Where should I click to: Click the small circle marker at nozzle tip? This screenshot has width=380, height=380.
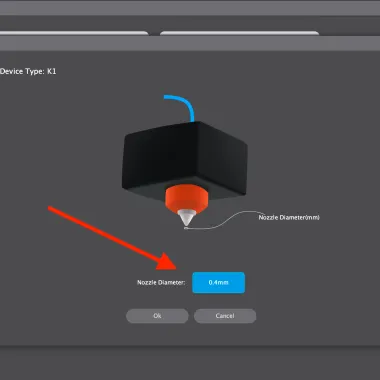point(185,228)
